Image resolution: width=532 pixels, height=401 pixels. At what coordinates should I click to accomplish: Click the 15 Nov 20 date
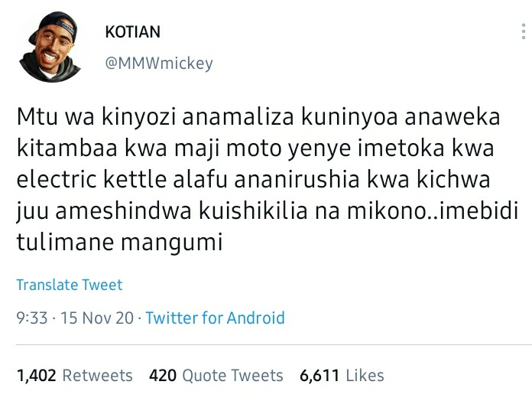[x=97, y=318]
